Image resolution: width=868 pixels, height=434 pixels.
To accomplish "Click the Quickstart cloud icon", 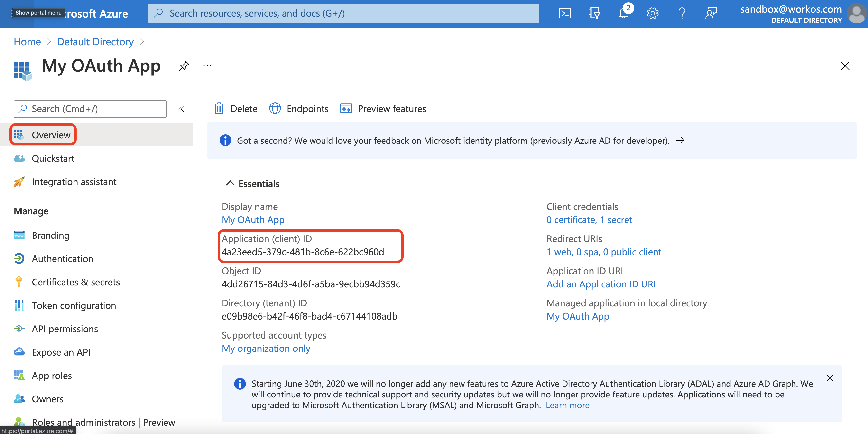I will (x=19, y=158).
